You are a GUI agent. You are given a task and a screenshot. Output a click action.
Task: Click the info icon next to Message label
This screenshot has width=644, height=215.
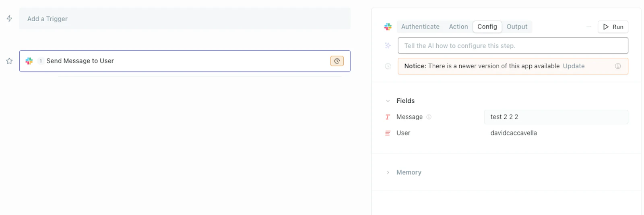(429, 117)
